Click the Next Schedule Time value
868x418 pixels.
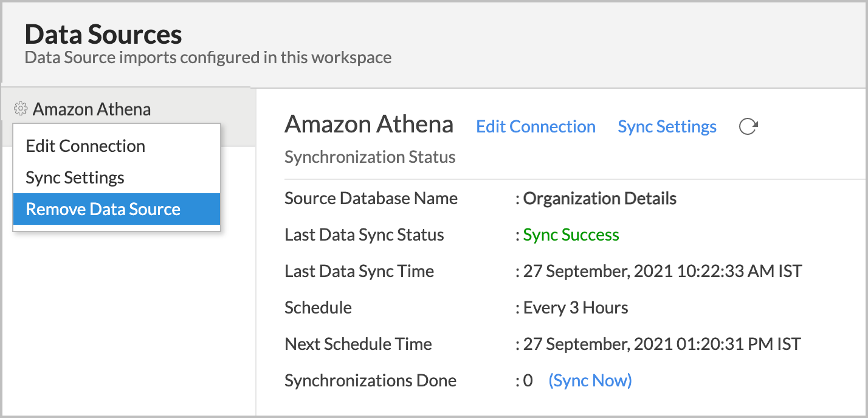pos(661,344)
